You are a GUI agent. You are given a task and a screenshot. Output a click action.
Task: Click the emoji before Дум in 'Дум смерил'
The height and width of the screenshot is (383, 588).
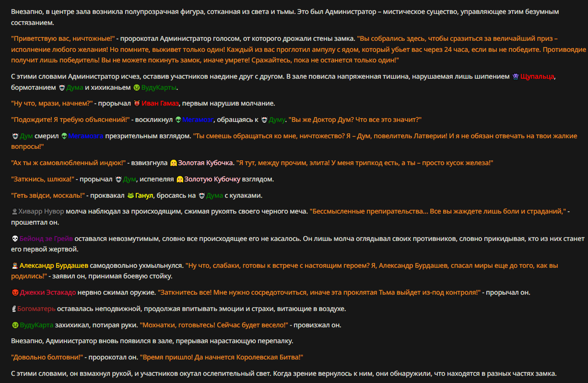[x=14, y=136]
